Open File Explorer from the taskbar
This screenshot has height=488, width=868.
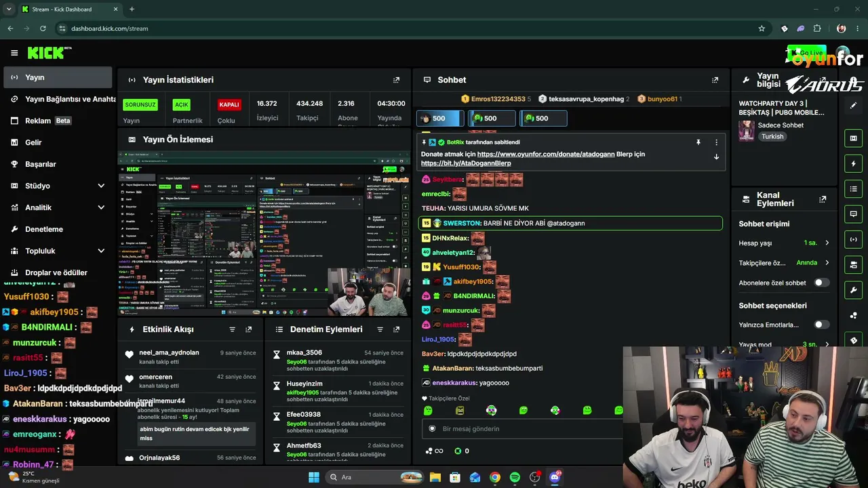tap(435, 477)
